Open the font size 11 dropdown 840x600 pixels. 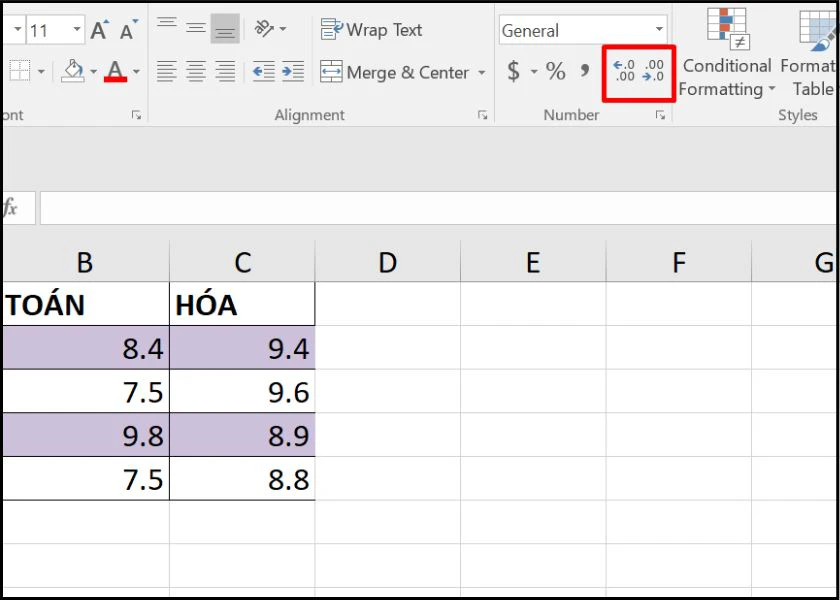click(78, 30)
